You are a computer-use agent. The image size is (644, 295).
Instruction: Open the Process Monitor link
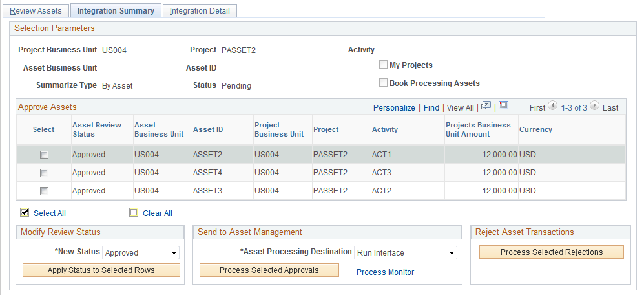(385, 272)
